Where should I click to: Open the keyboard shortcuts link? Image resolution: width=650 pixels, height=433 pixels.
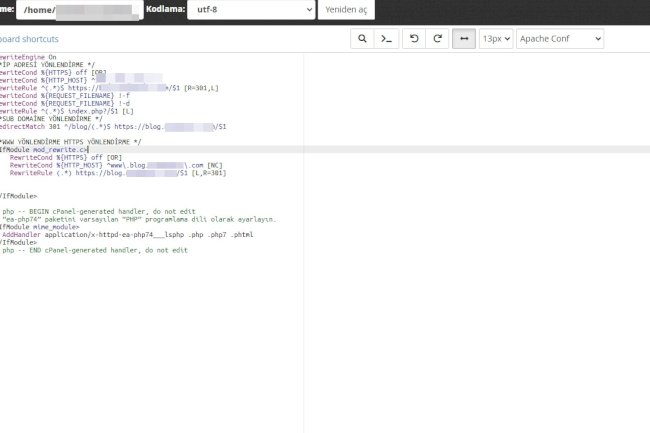point(29,39)
